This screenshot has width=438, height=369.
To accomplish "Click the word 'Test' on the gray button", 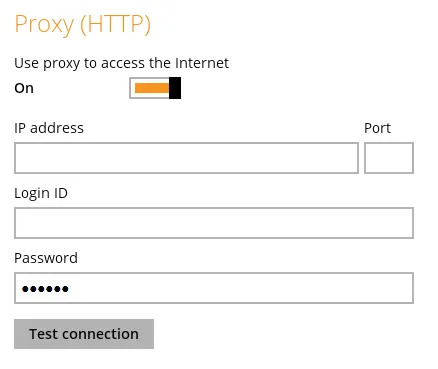I will tap(43, 334).
